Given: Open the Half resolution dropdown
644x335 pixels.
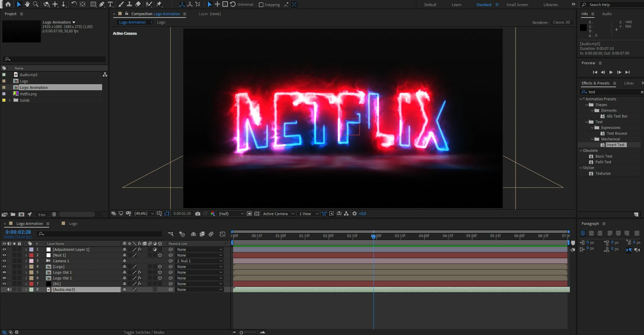Looking at the screenshot, I should 231,213.
